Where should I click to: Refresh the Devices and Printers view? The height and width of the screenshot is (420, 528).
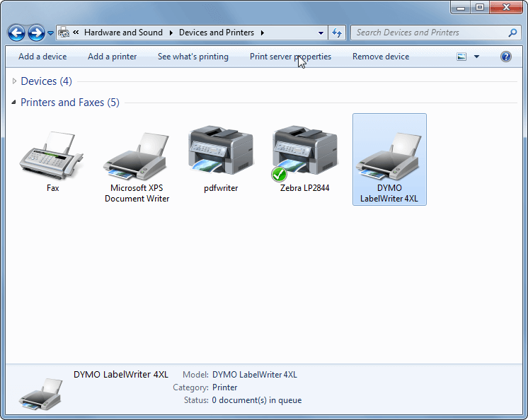pyautogui.click(x=337, y=33)
